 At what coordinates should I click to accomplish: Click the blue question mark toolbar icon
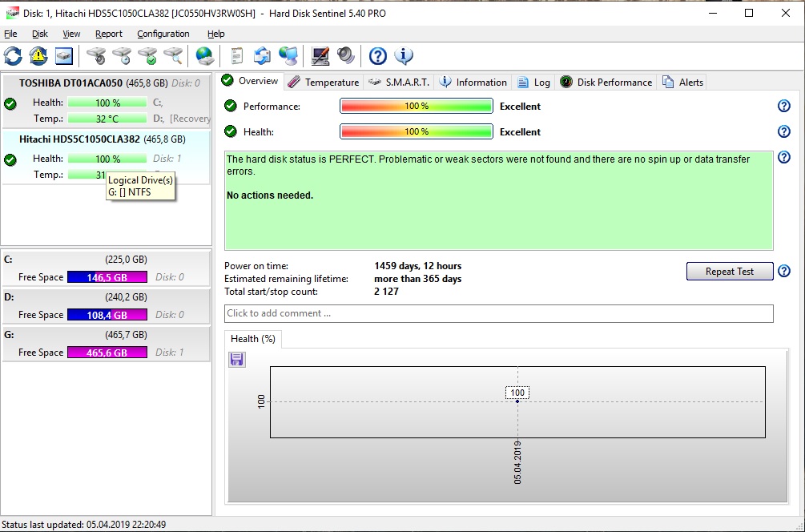[378, 56]
